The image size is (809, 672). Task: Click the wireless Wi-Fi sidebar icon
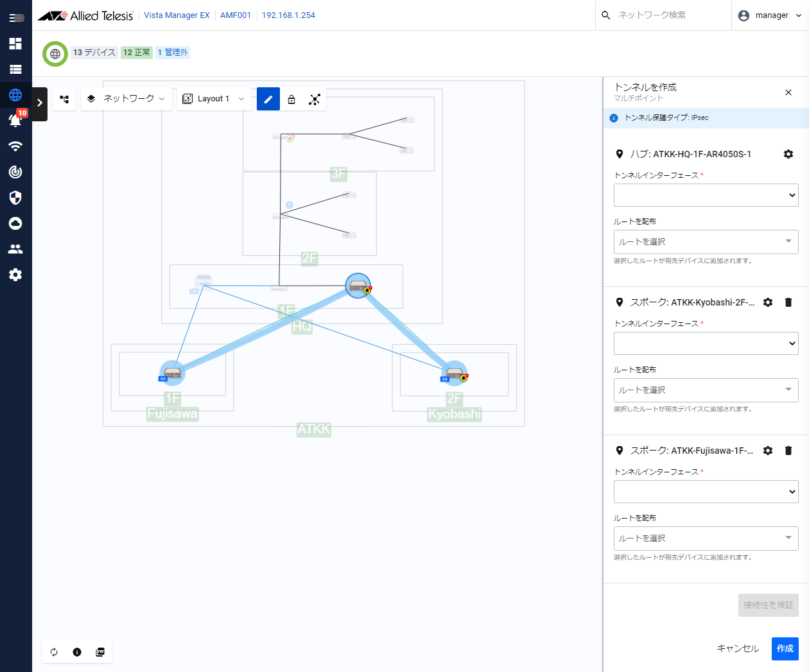tap(15, 146)
